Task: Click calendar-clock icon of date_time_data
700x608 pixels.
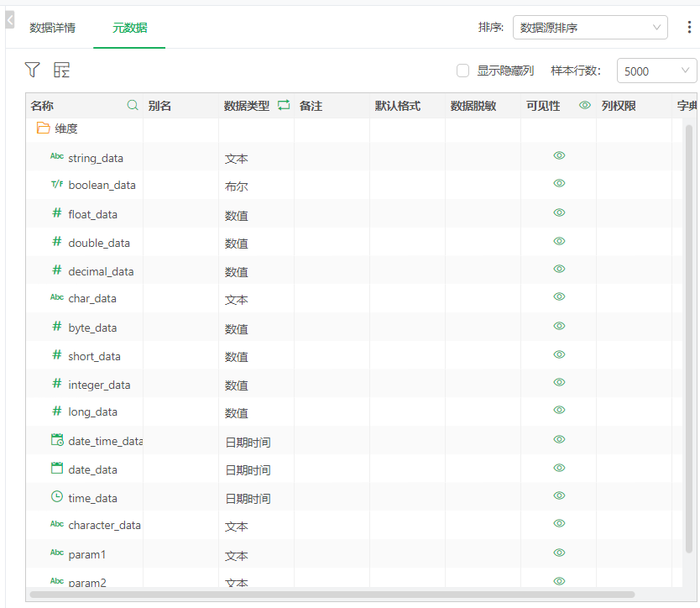Action: click(57, 439)
